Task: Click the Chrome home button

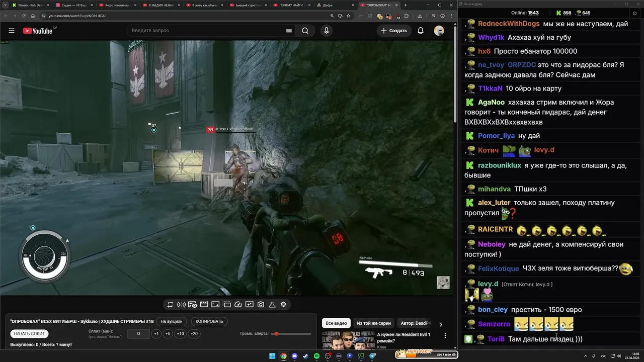Action: tap(33, 16)
